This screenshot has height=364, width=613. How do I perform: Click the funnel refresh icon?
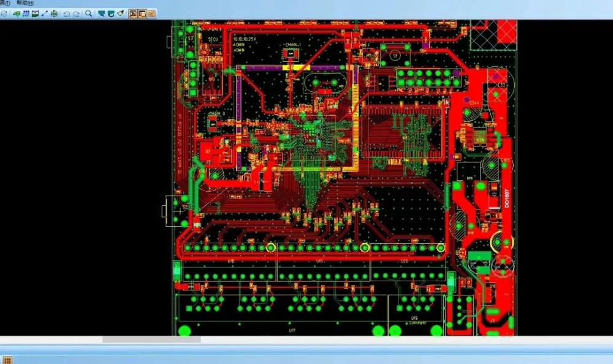coord(111,13)
